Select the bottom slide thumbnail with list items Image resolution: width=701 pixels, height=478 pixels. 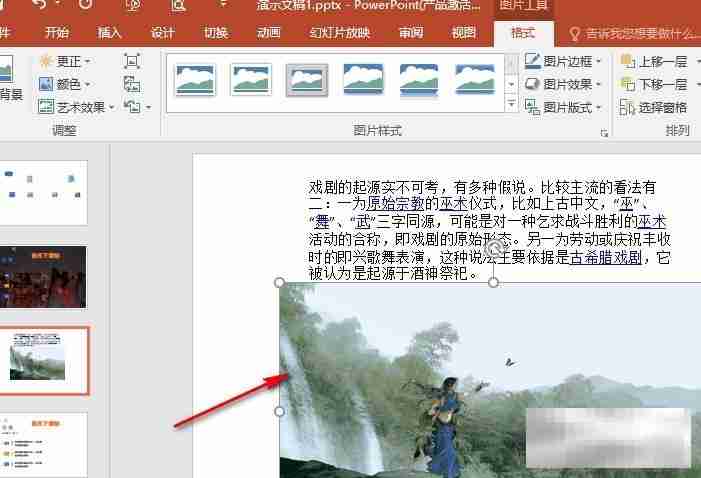point(43,444)
